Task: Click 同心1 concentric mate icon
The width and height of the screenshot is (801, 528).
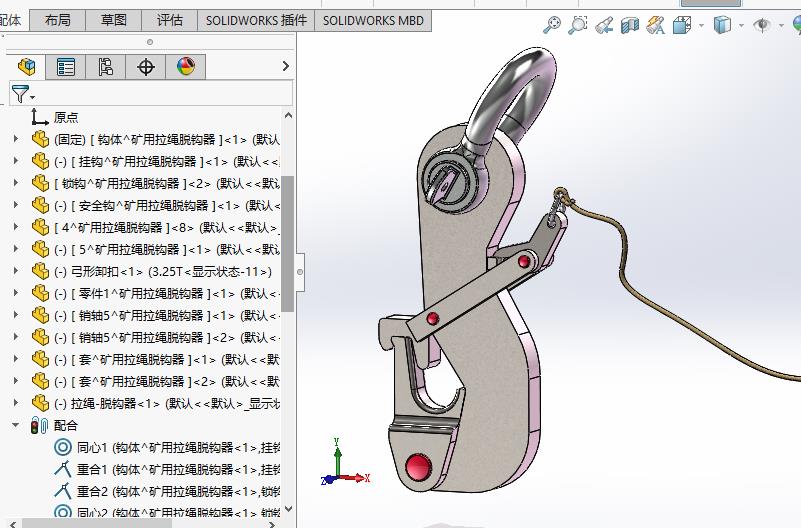Action: point(63,447)
